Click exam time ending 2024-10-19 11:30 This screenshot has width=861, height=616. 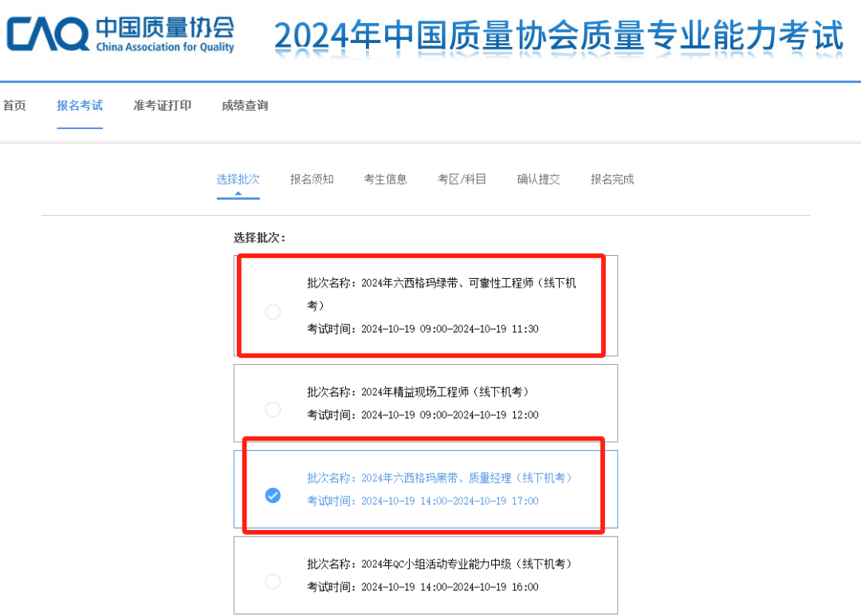[x=423, y=329]
